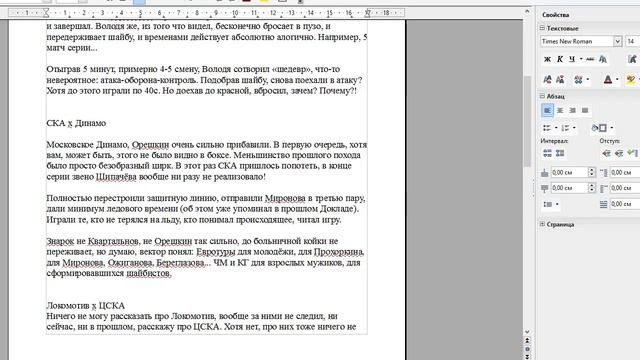Expand the Страница section
Screen dimensions: 640x360
[x=542, y=224]
